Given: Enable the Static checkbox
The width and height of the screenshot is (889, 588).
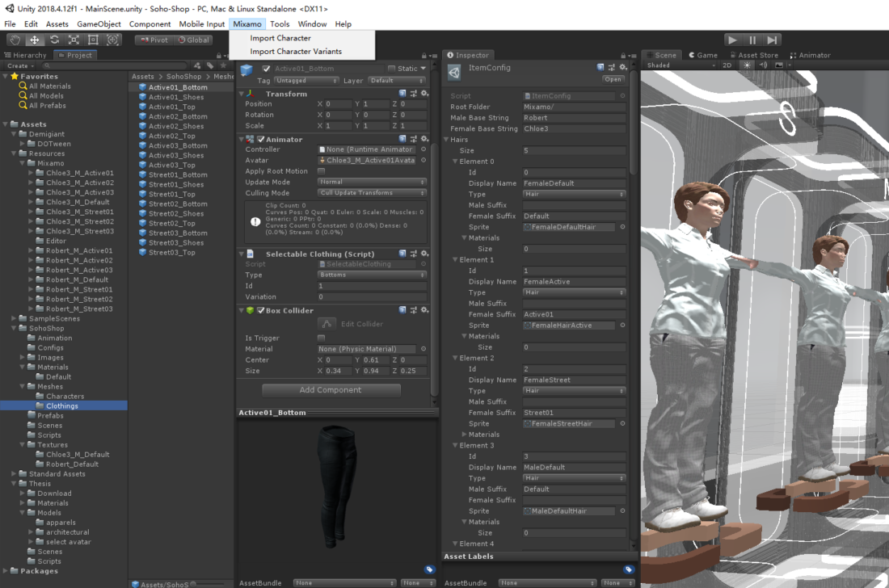Looking at the screenshot, I should tap(391, 69).
